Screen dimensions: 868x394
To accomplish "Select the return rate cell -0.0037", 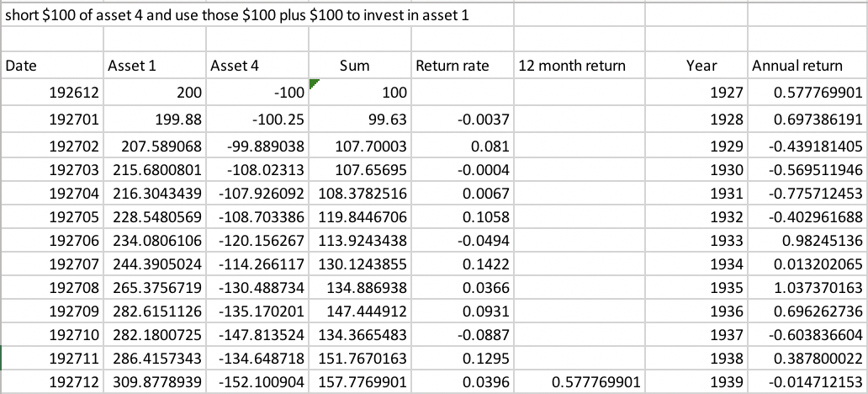I will point(463,118).
